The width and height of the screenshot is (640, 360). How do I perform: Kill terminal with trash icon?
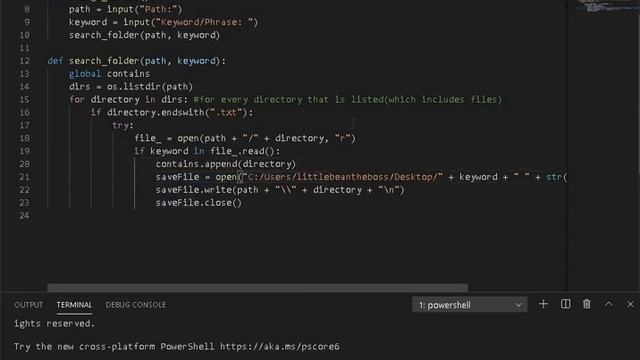click(587, 304)
